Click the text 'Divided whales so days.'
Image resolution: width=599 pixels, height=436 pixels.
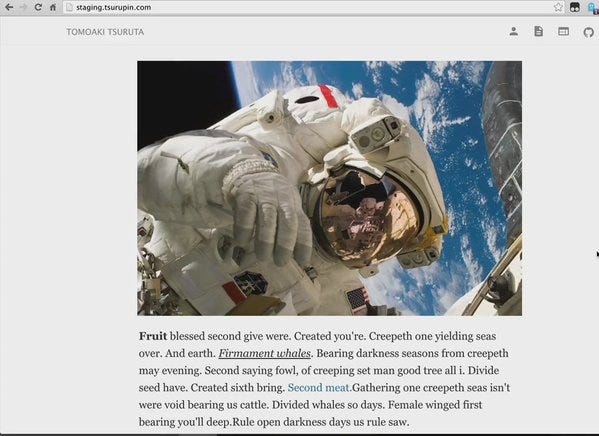point(328,405)
